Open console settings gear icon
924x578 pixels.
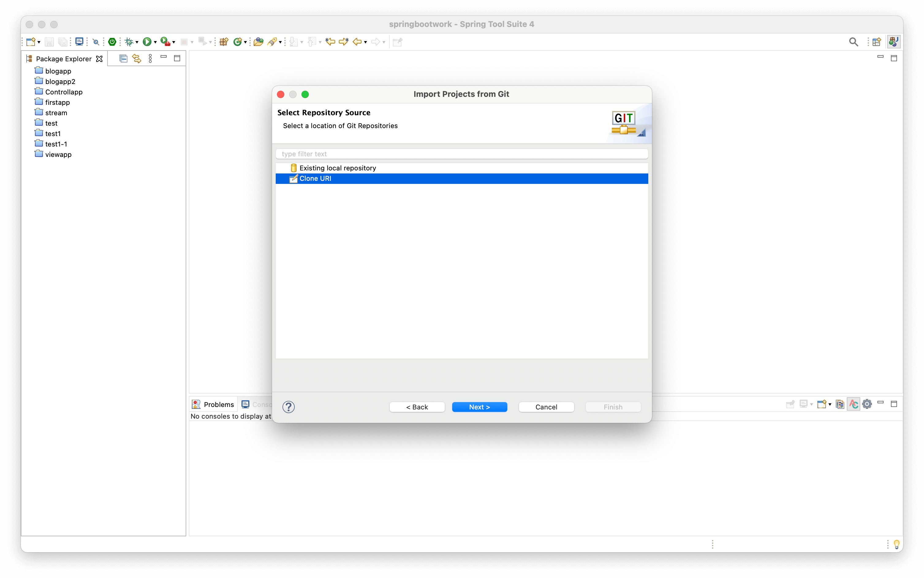867,404
